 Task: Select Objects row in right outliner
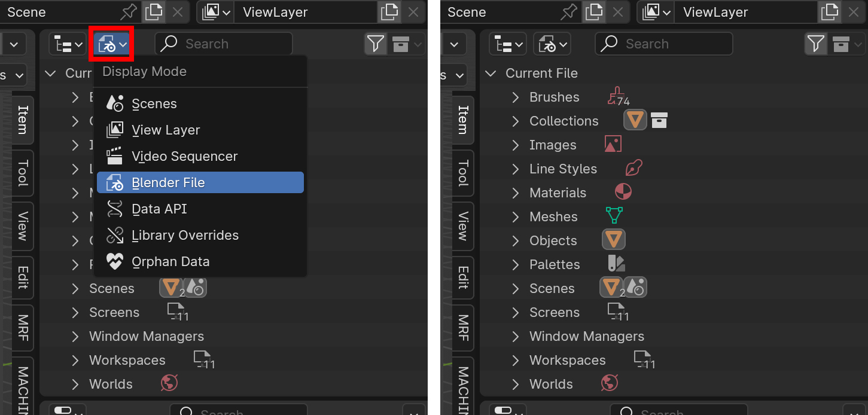674,240
